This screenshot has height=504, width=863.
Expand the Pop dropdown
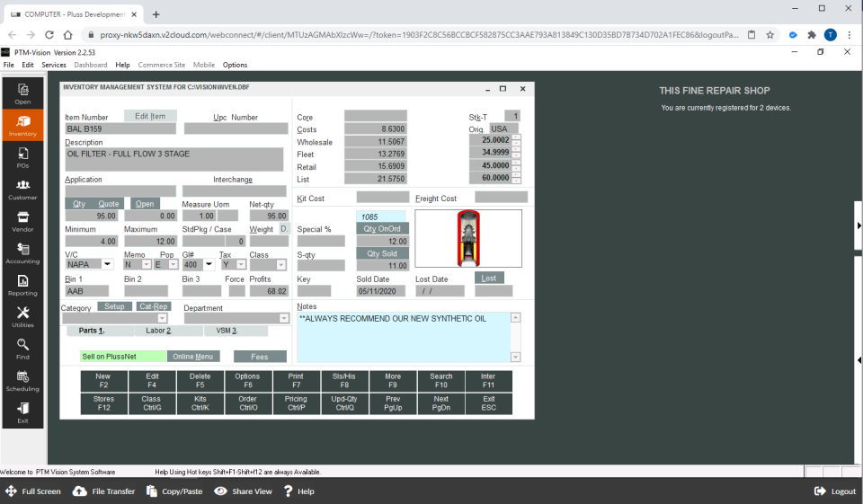(x=173, y=265)
